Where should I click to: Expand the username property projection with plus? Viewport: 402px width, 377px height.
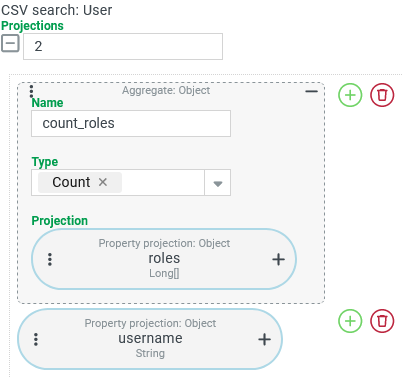(x=264, y=339)
